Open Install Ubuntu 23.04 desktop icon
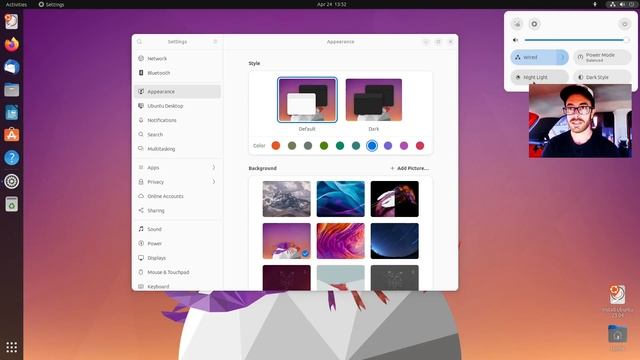Screen dimensions: 640x360 click(x=618, y=301)
